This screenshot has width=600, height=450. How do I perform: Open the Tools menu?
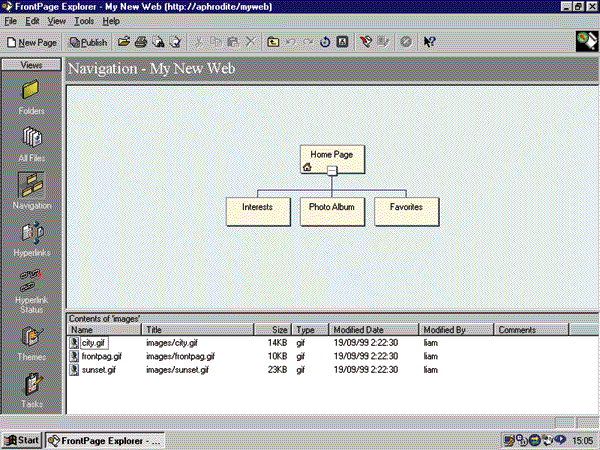click(x=84, y=20)
